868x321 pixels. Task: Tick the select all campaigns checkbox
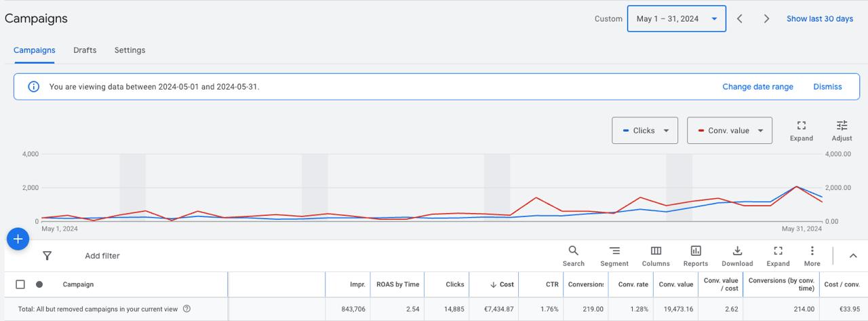click(20, 284)
